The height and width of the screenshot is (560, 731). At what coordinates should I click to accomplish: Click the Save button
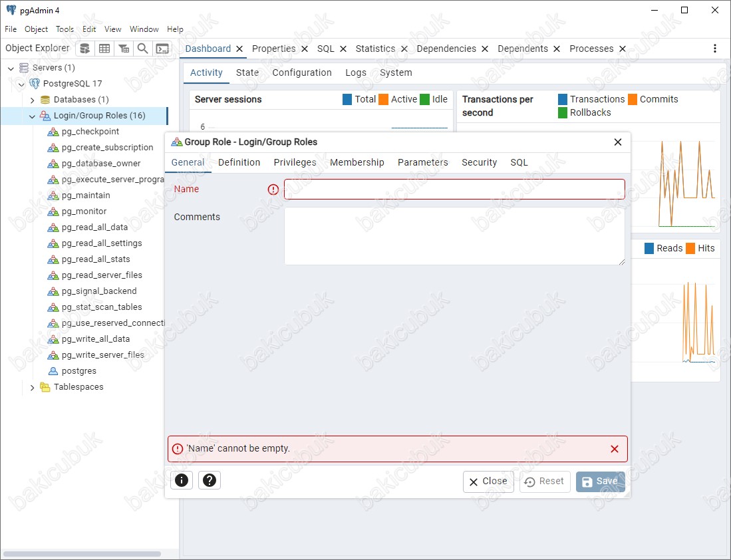(x=601, y=482)
